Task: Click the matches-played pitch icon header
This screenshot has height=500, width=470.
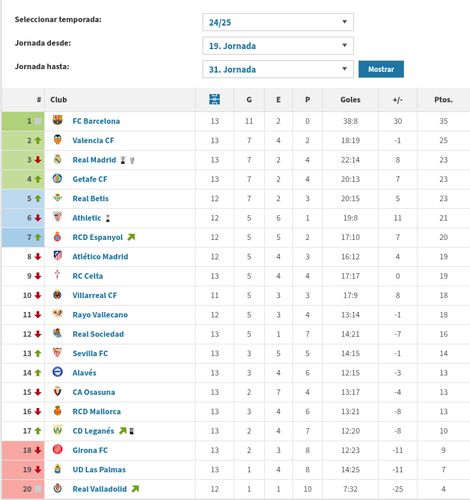Action: [214, 99]
